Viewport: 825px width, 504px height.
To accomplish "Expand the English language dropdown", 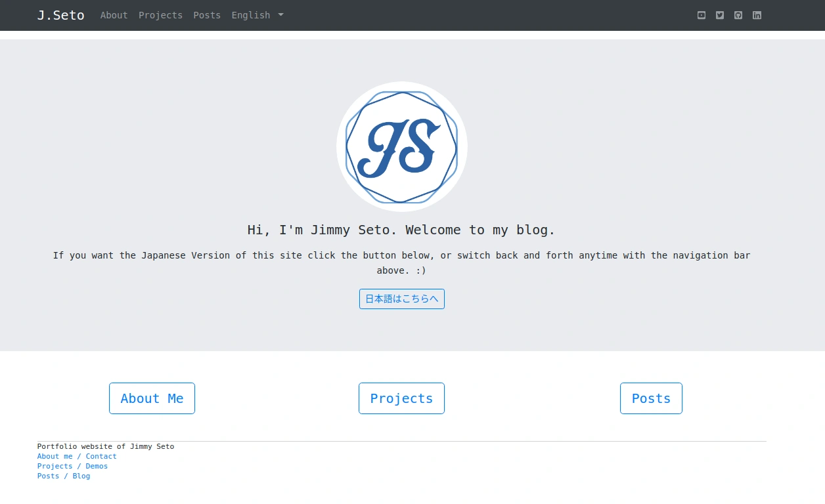I will pyautogui.click(x=257, y=15).
